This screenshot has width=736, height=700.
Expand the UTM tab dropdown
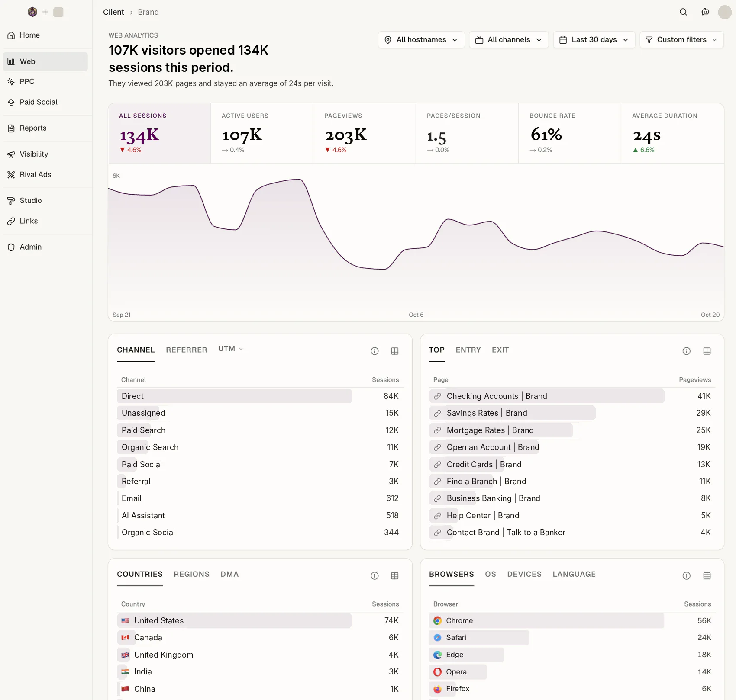pyautogui.click(x=231, y=349)
